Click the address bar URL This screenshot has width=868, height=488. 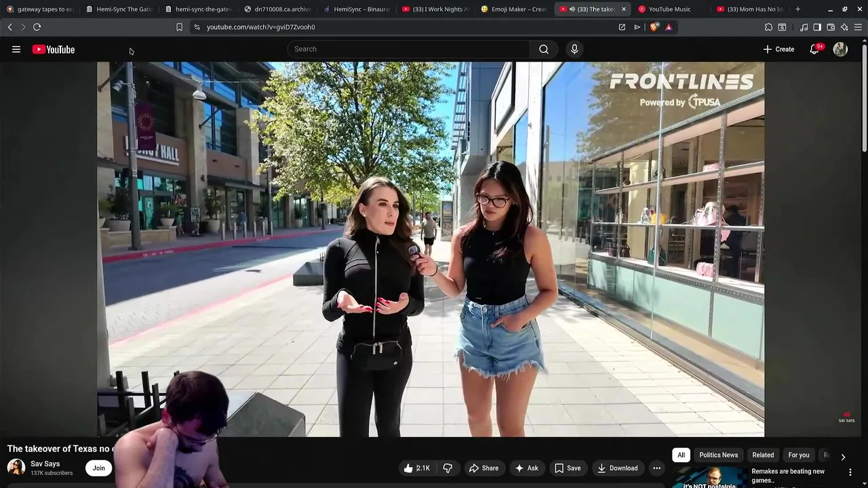point(261,27)
